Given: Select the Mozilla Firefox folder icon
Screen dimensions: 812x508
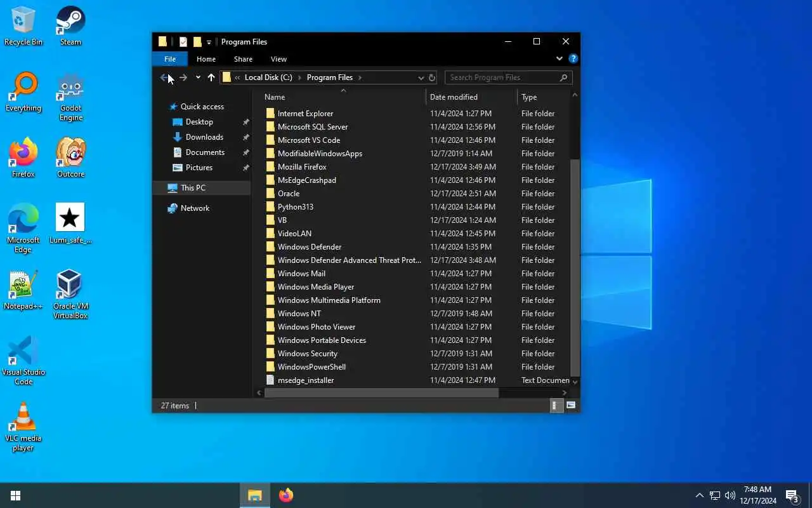Looking at the screenshot, I should (270, 167).
